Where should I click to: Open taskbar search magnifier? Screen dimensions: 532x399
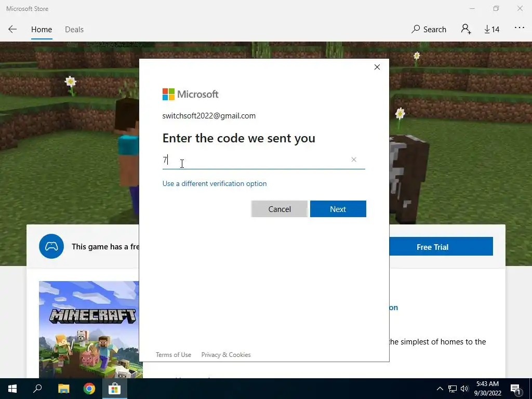[x=37, y=389]
